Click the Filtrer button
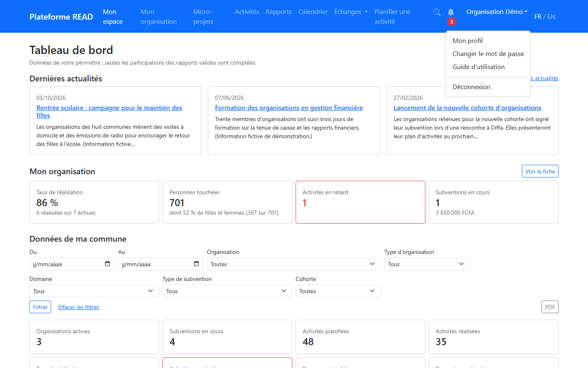 (40, 307)
